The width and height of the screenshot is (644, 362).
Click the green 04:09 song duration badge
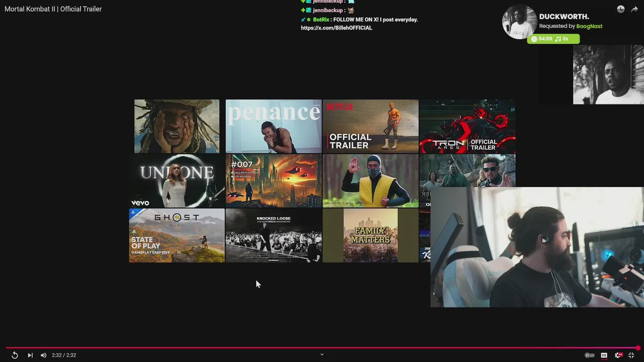pyautogui.click(x=553, y=39)
